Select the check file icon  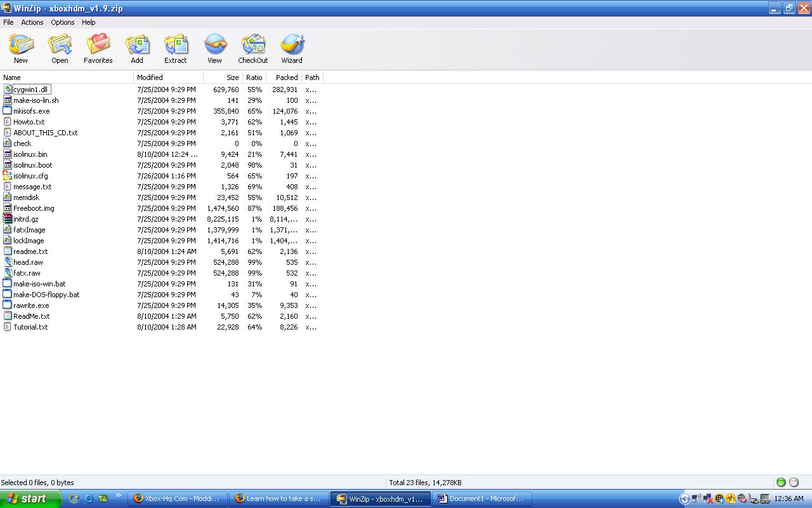(x=8, y=144)
